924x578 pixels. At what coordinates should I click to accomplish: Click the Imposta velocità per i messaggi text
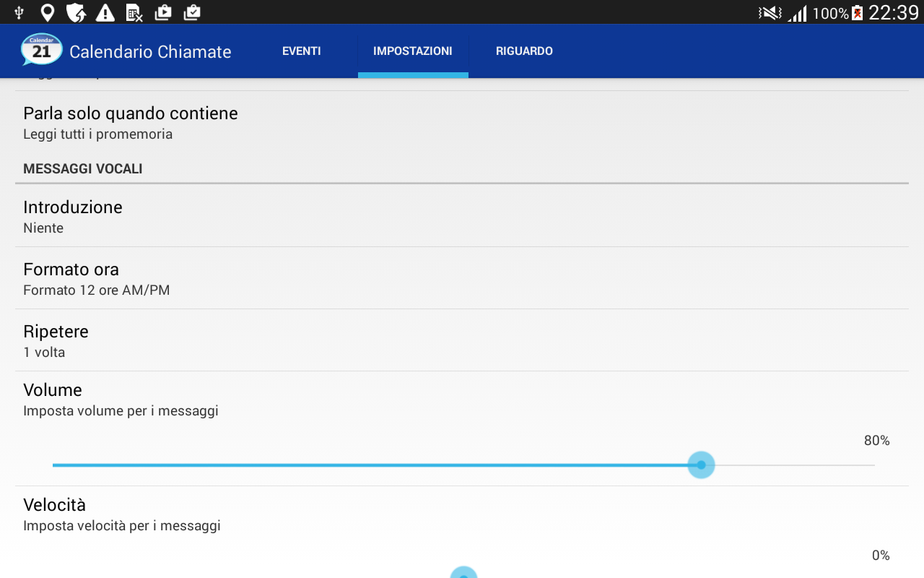pos(122,526)
